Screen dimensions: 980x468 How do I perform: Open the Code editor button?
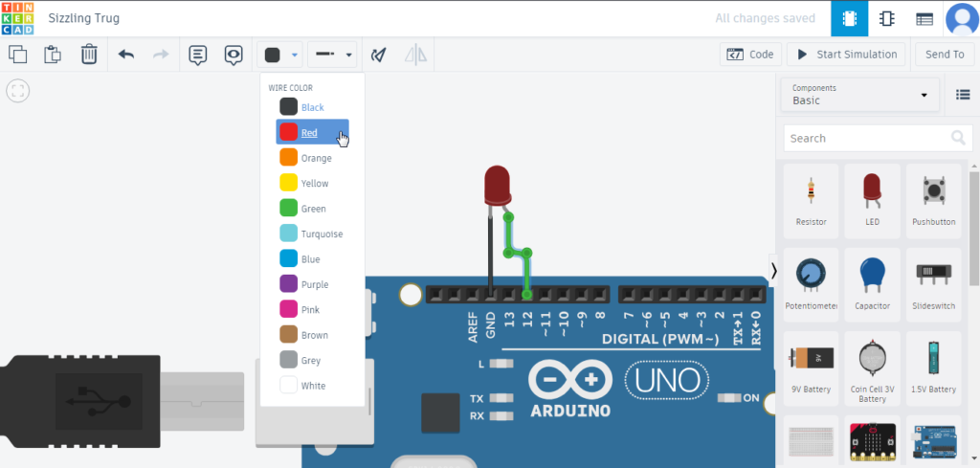[x=750, y=55]
